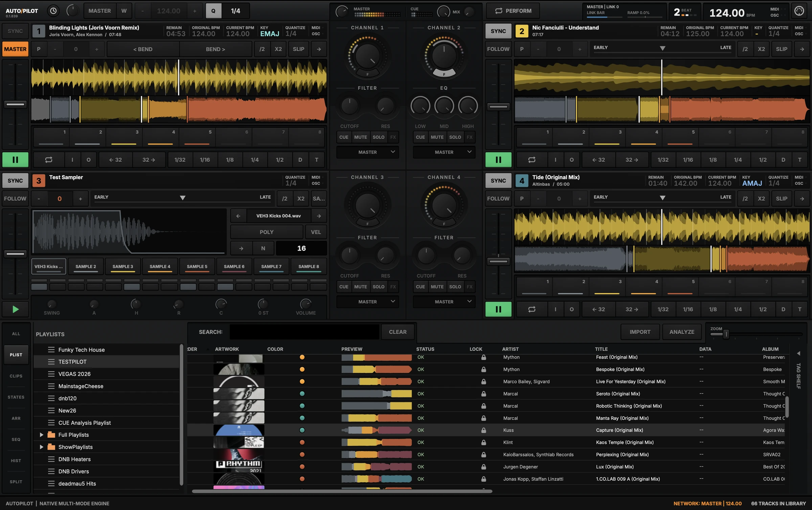Viewport: 812px width, 510px height.
Task: Clear the search with CLEAR button
Action: point(398,332)
